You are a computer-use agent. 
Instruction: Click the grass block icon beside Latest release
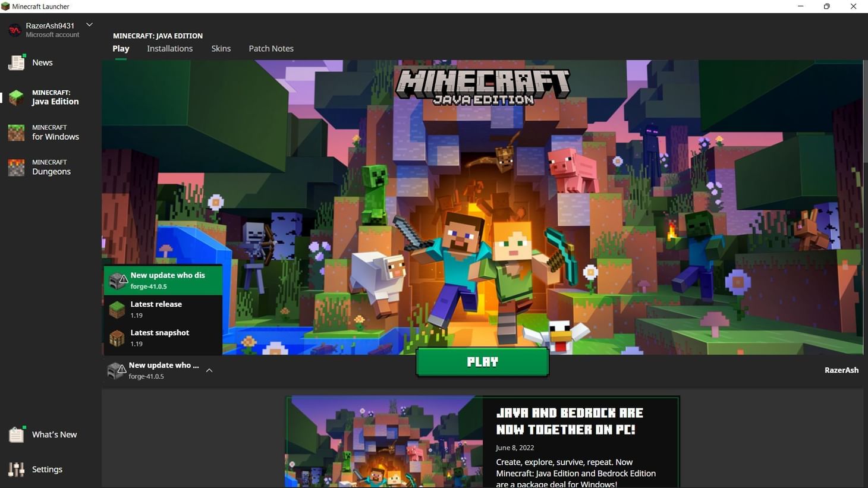click(x=117, y=308)
